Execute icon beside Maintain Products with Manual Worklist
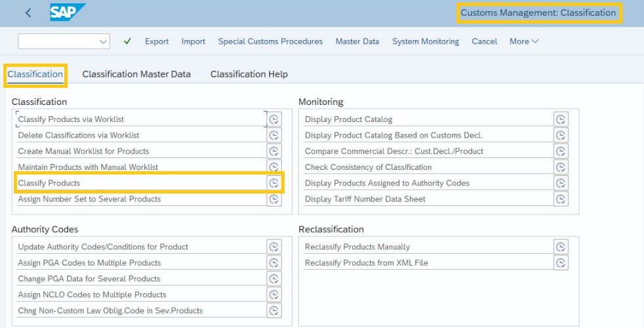The height and width of the screenshot is (328, 644). [x=274, y=166]
